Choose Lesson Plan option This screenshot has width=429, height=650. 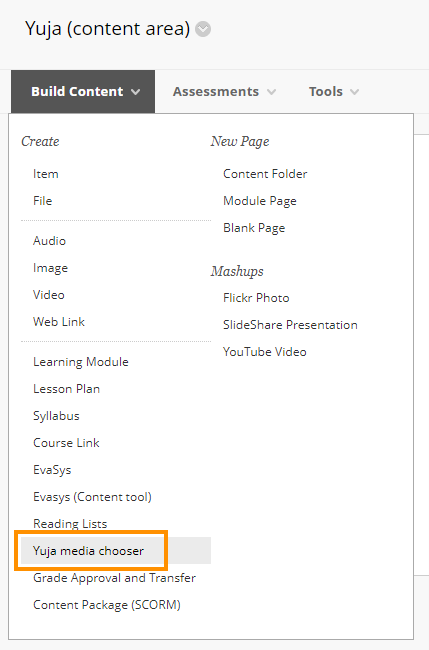click(x=66, y=389)
